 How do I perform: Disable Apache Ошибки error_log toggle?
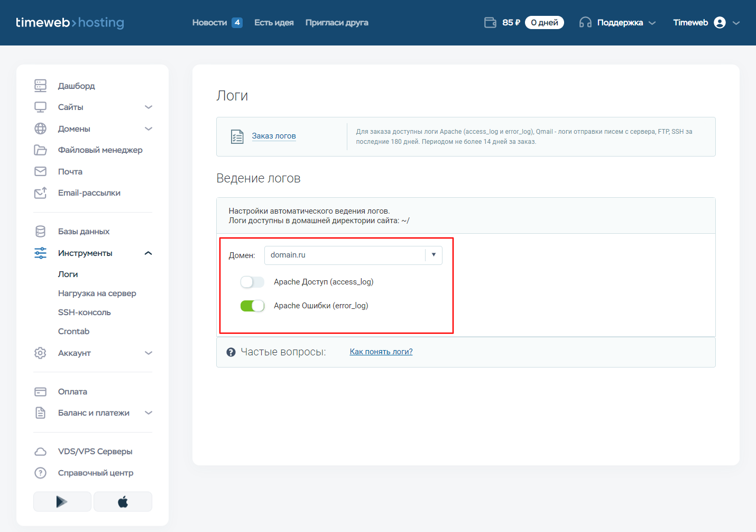[x=252, y=306]
